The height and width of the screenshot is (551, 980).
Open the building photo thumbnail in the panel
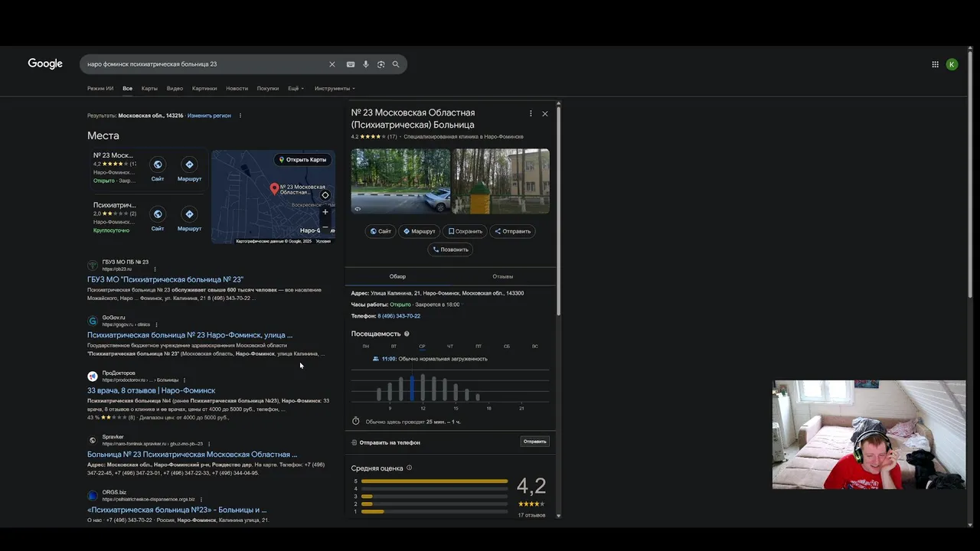(501, 181)
